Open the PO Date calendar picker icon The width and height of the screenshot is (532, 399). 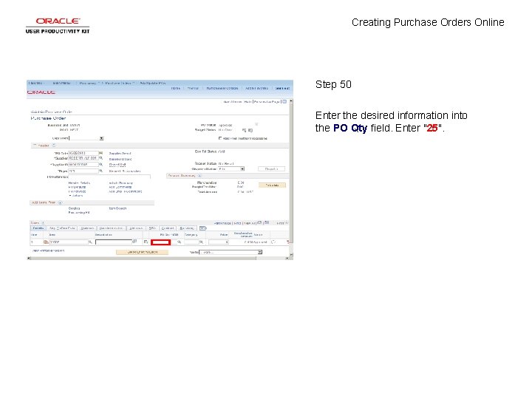pyautogui.click(x=100, y=153)
